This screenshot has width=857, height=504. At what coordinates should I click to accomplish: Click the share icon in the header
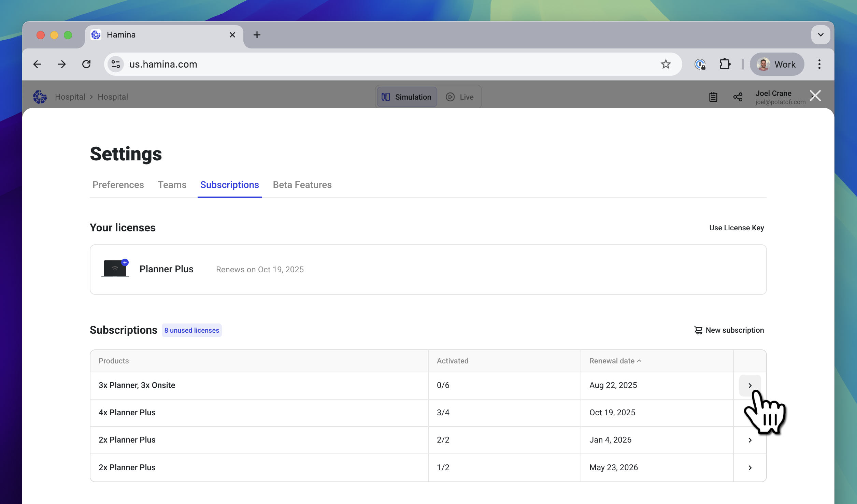(x=738, y=97)
